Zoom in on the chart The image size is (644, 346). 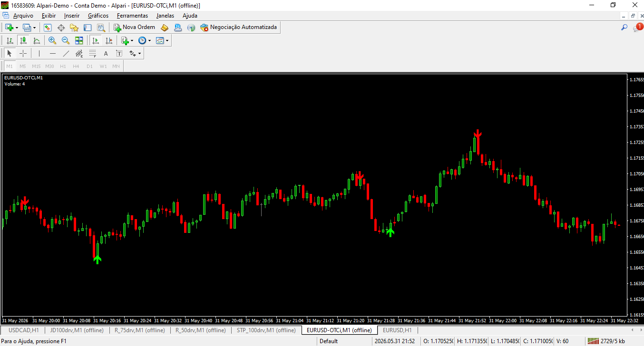[x=52, y=41]
